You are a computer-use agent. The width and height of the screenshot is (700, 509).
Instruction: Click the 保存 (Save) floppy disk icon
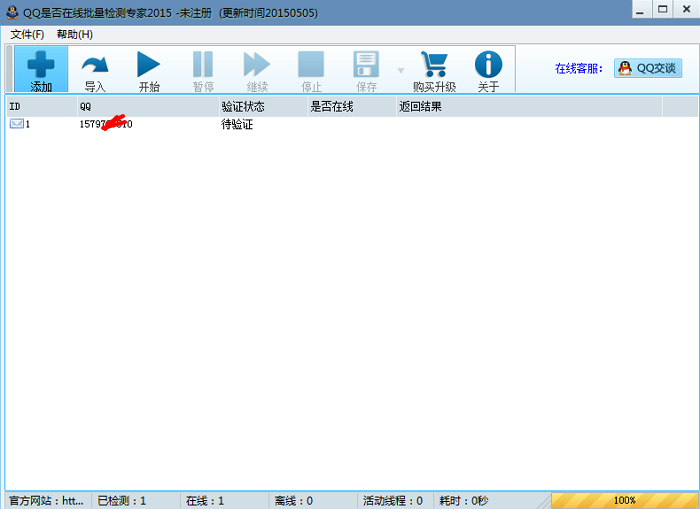click(366, 64)
